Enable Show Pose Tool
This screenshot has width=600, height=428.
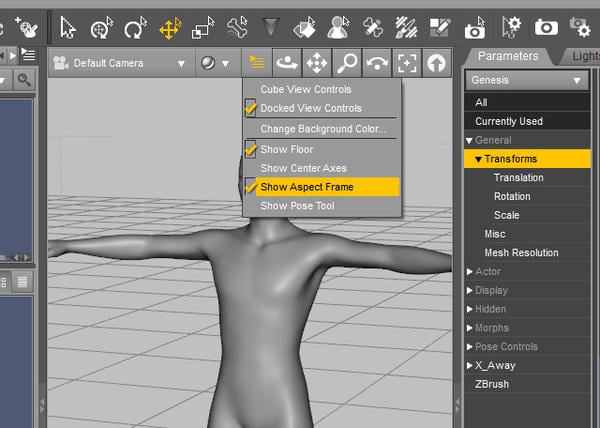point(297,206)
